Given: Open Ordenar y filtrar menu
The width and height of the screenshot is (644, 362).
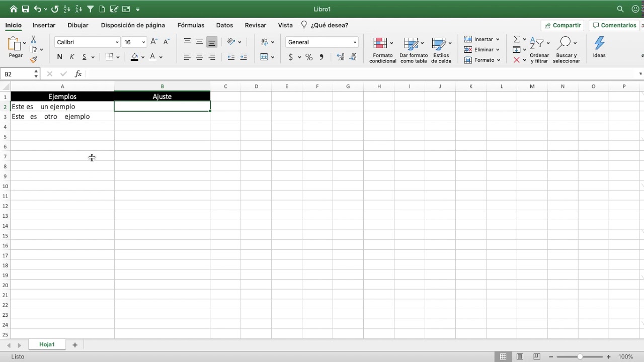Looking at the screenshot, I should click(x=539, y=50).
